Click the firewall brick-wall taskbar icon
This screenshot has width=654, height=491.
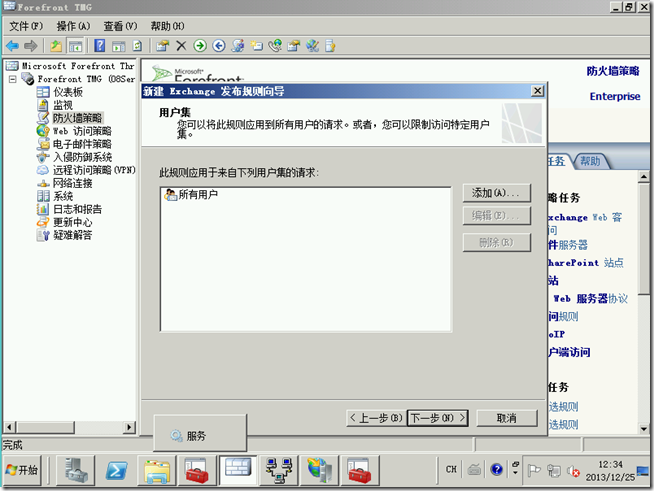click(238, 470)
